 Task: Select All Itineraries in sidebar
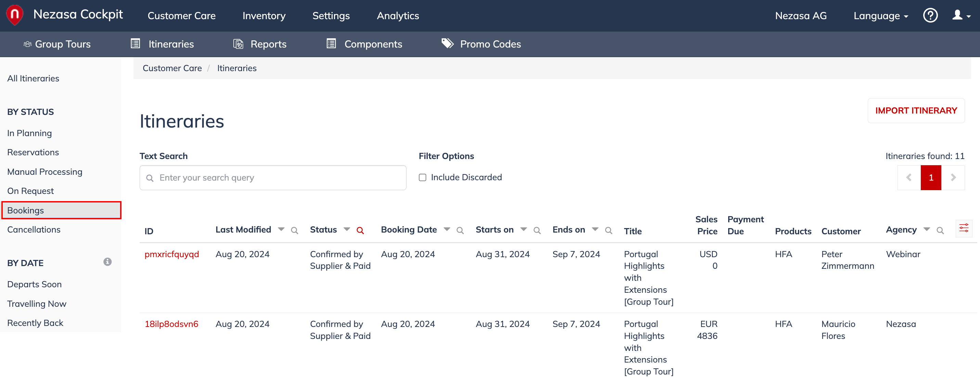click(33, 79)
